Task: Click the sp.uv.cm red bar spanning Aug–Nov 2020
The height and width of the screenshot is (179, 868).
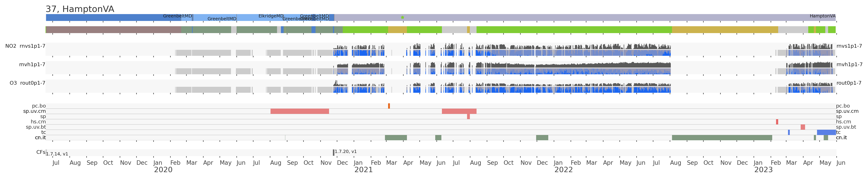Action: [x=300, y=111]
